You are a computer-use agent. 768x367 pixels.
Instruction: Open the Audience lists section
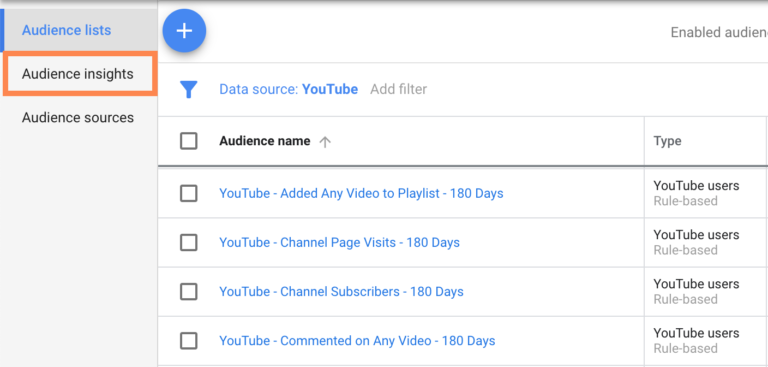coord(67,30)
